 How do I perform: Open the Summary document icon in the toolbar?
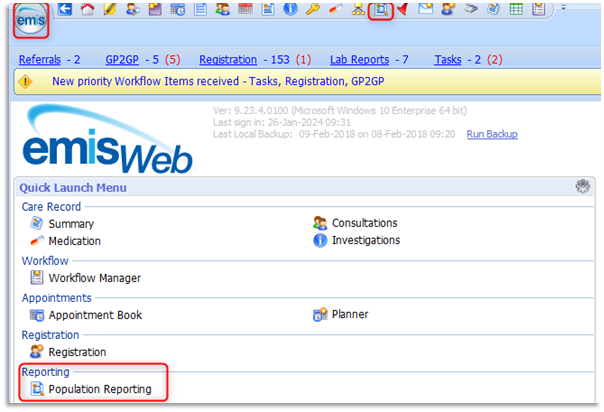click(493, 9)
